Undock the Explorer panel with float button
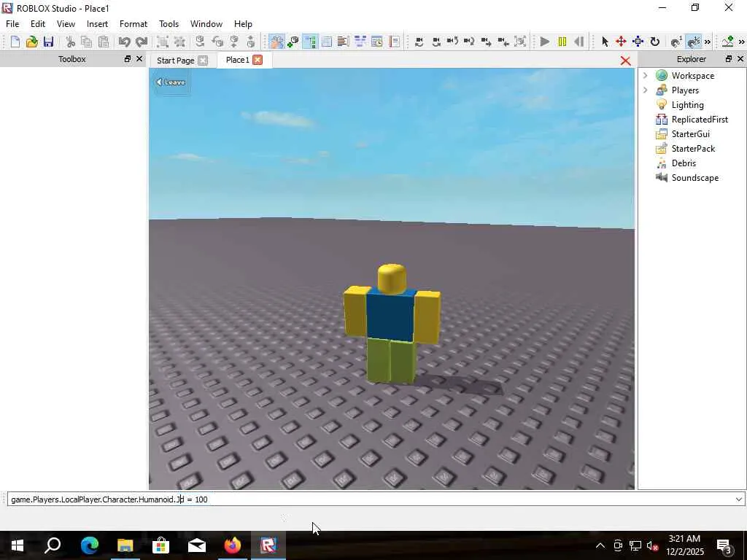747x560 pixels. pyautogui.click(x=729, y=59)
